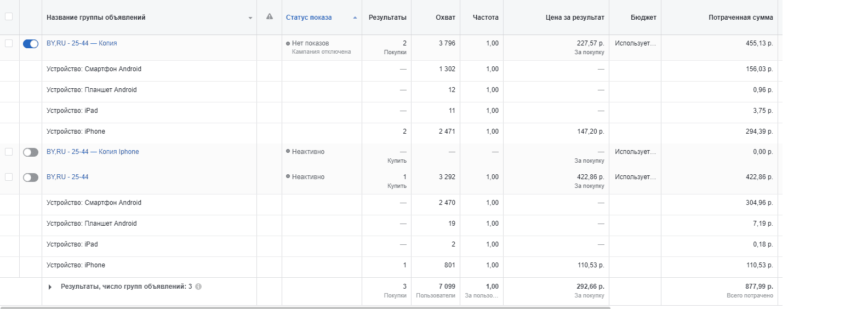Sort by the Потраченная сумма column header
The image size is (868, 309).
coord(740,18)
